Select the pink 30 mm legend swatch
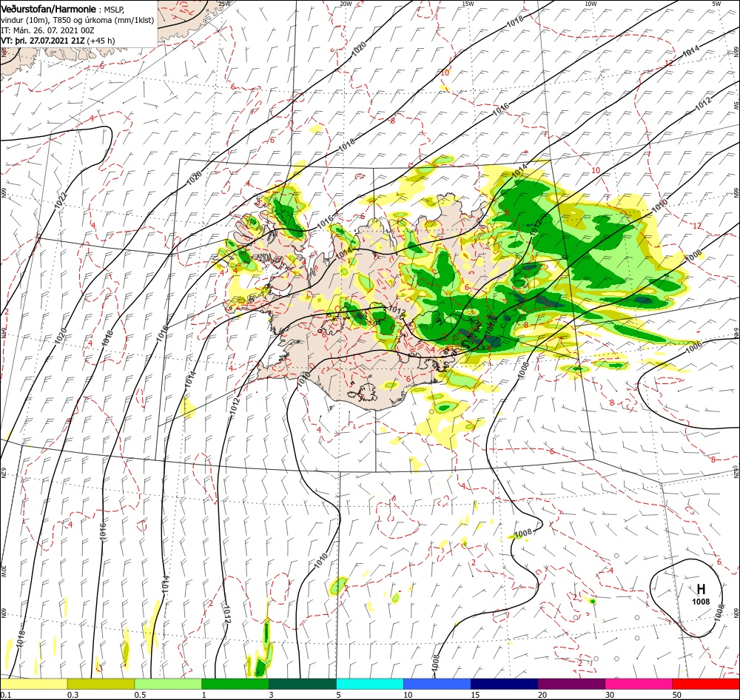The image size is (740, 700). [x=639, y=684]
